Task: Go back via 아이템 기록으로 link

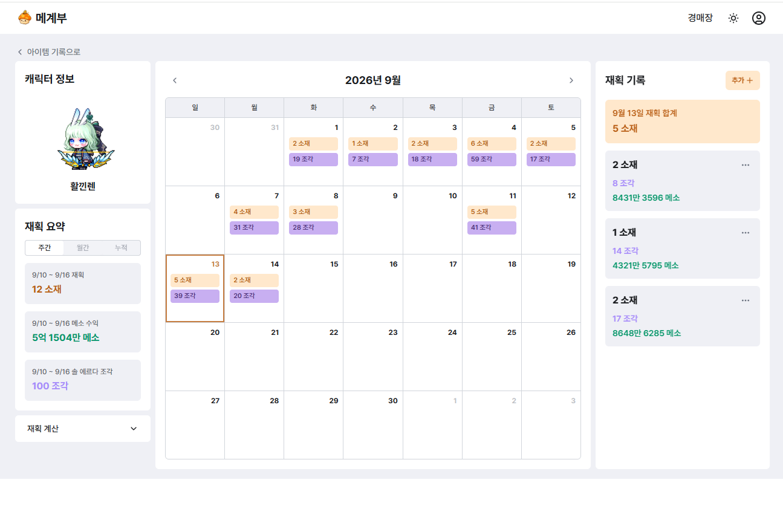Action: point(49,52)
